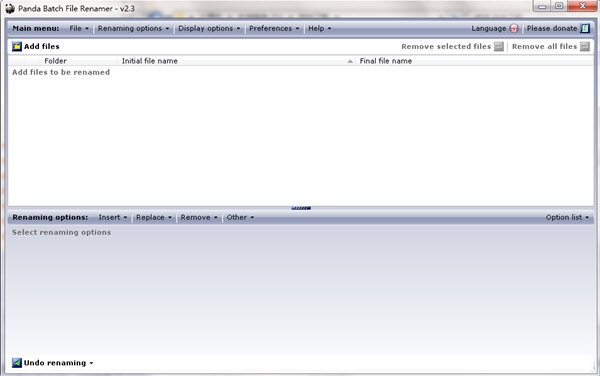Open the Preferences menu
The width and height of the screenshot is (600, 376).
click(274, 28)
